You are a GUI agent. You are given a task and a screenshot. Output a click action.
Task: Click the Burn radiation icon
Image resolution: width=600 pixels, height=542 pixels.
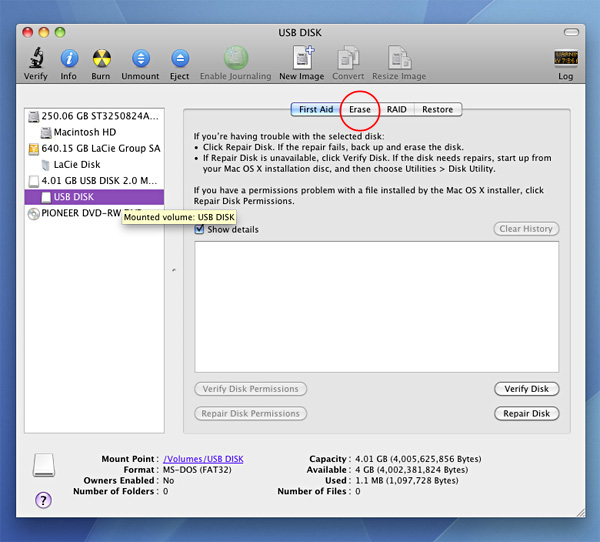pyautogui.click(x=101, y=59)
